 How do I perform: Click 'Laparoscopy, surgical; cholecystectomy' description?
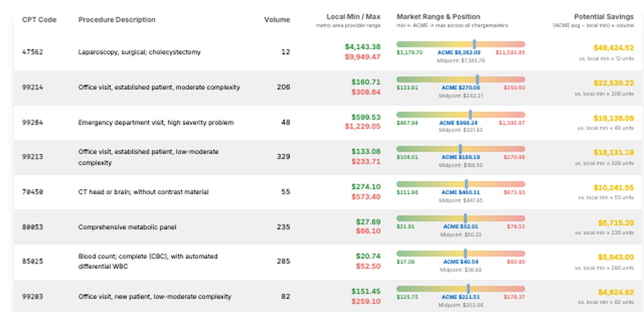pyautogui.click(x=139, y=52)
